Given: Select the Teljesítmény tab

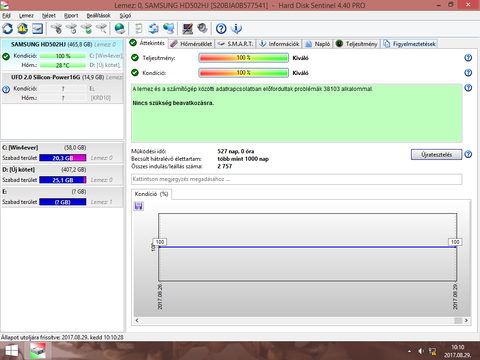Looking at the screenshot, I should [357, 44].
